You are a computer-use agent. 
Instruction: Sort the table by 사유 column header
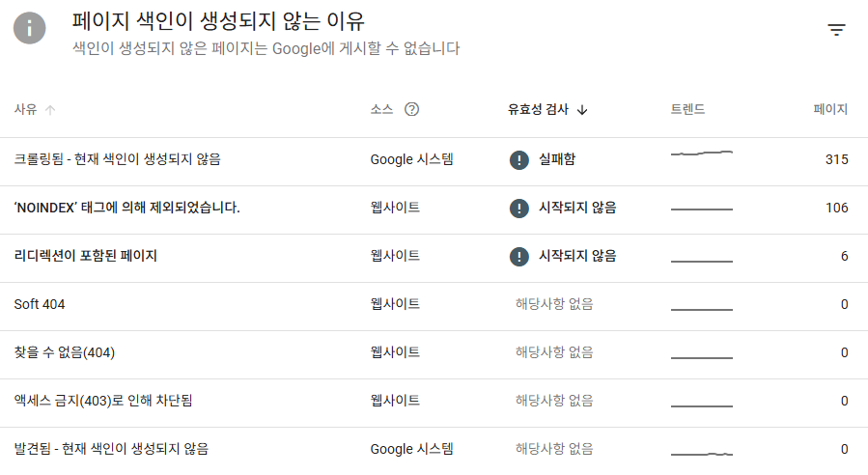point(25,110)
